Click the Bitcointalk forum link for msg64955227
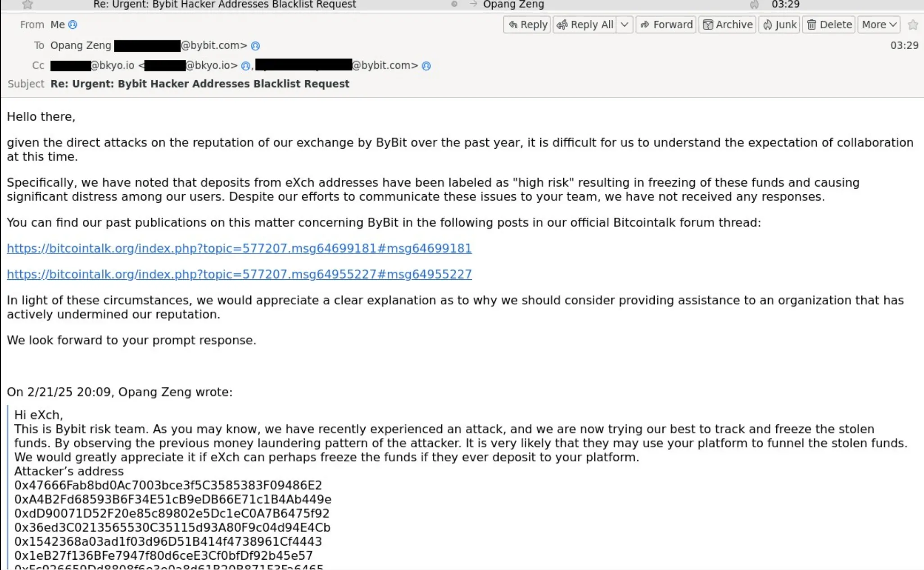The image size is (924, 570). tap(239, 274)
